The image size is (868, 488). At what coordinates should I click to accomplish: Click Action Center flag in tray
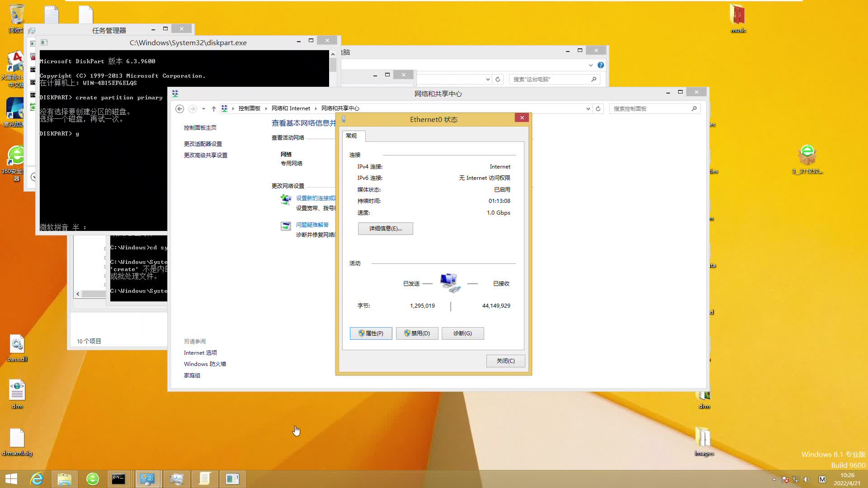[785, 479]
